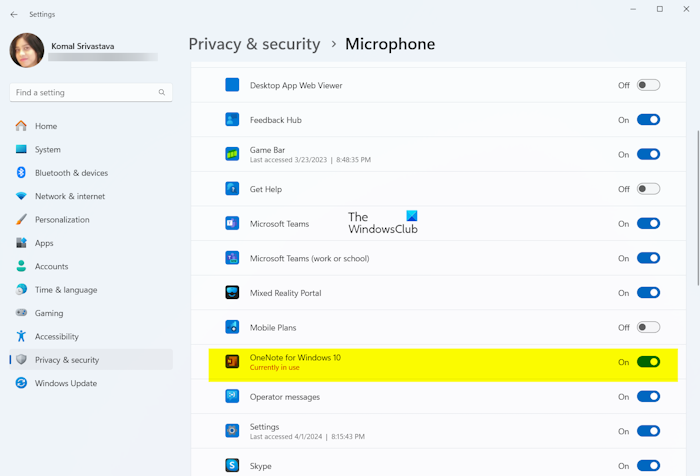Click the search magnifier icon
This screenshot has width=700, height=476.
coord(162,92)
